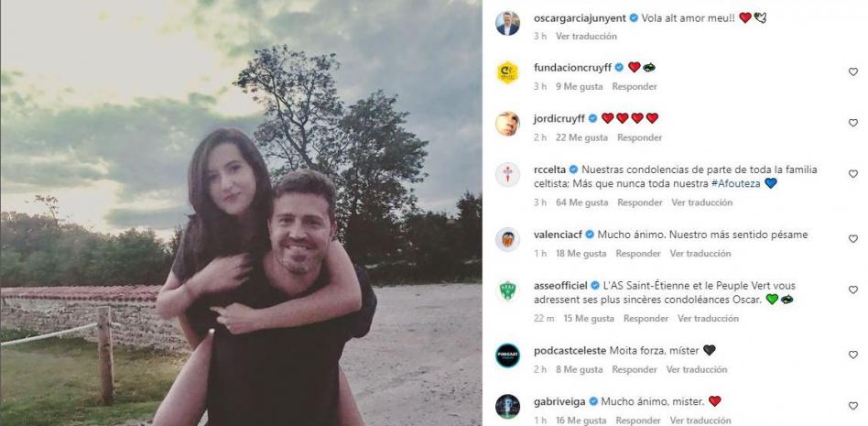
Task: Click the oscargarciajunyent username
Action: point(580,17)
